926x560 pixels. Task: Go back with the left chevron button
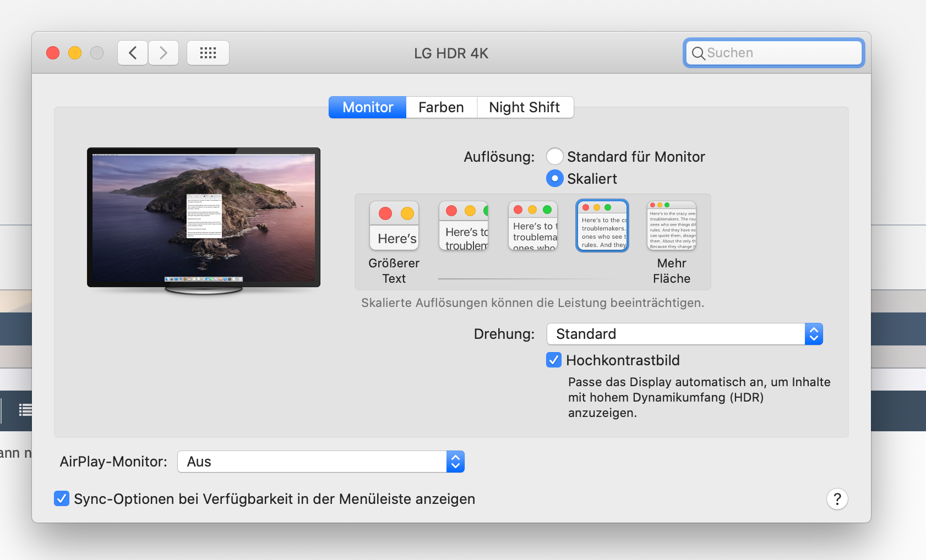point(133,53)
